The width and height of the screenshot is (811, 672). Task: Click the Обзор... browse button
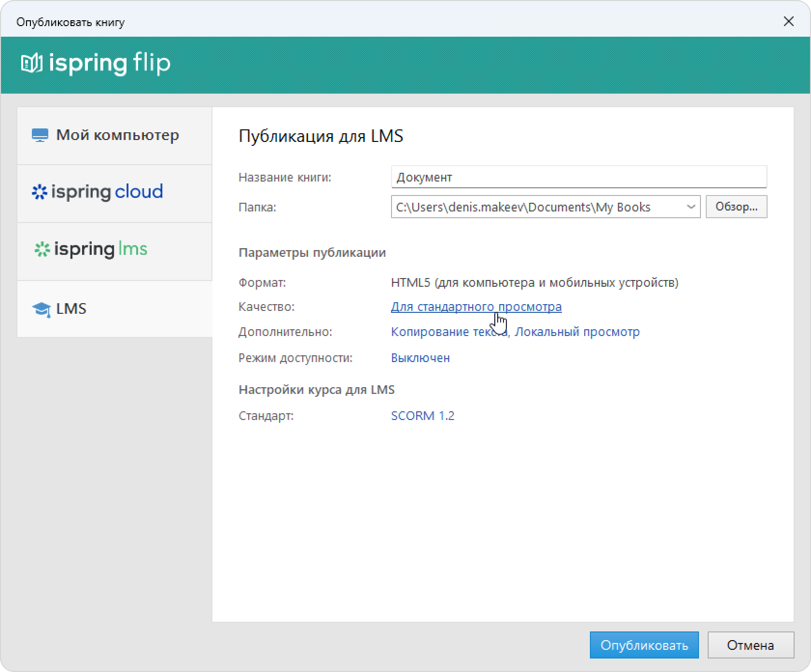coord(736,207)
